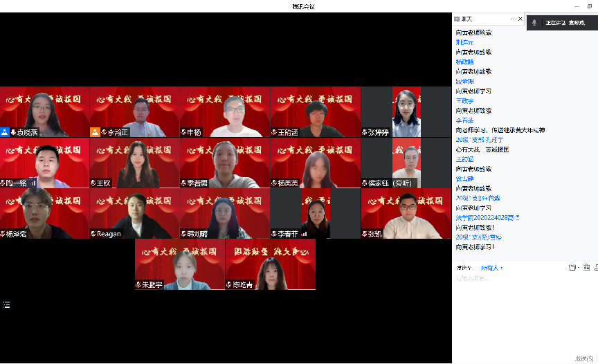Click the chat panel more options (…) icon
This screenshot has width=598, height=364.
coord(514,19)
